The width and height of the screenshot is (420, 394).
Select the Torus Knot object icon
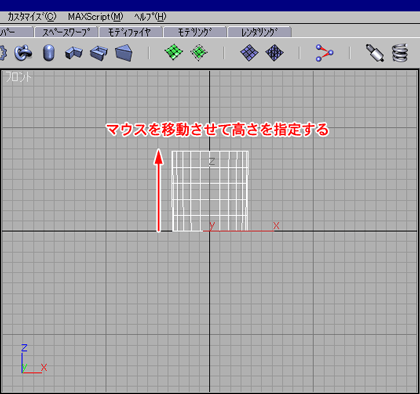tap(23, 53)
